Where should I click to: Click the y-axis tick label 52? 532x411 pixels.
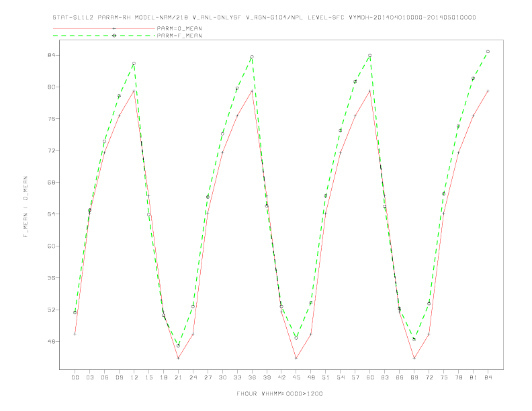50,310
